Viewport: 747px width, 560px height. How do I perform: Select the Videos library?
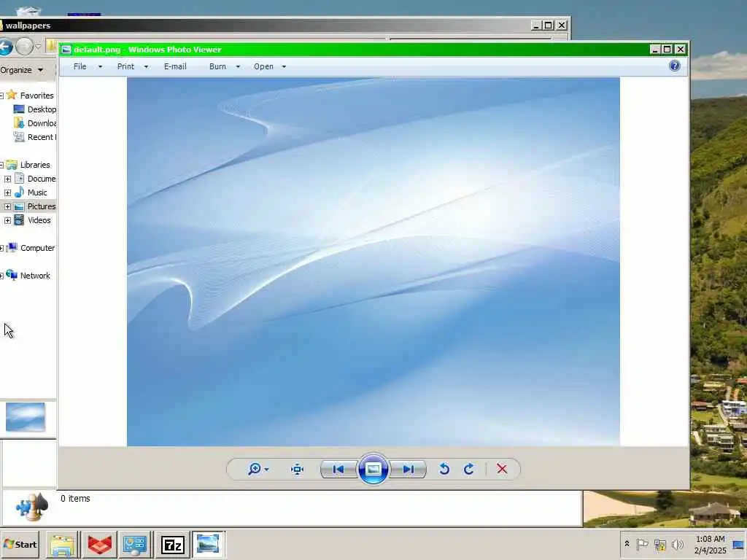[x=39, y=220]
